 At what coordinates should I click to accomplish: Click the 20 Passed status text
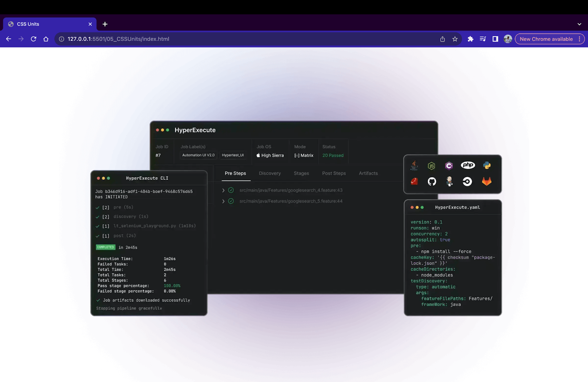click(x=333, y=156)
